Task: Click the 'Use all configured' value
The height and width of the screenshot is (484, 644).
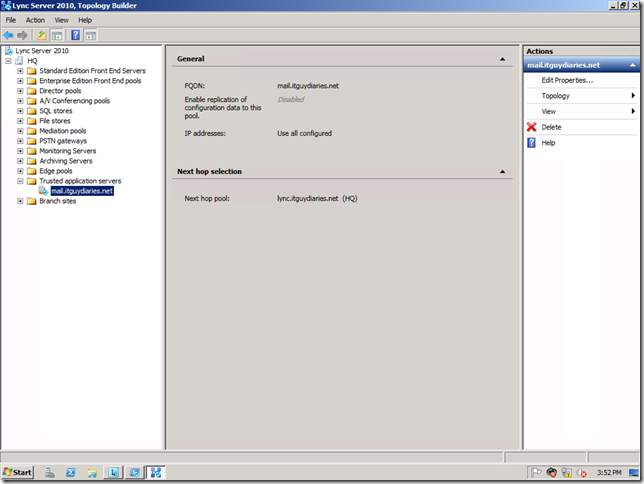Action: click(x=304, y=134)
